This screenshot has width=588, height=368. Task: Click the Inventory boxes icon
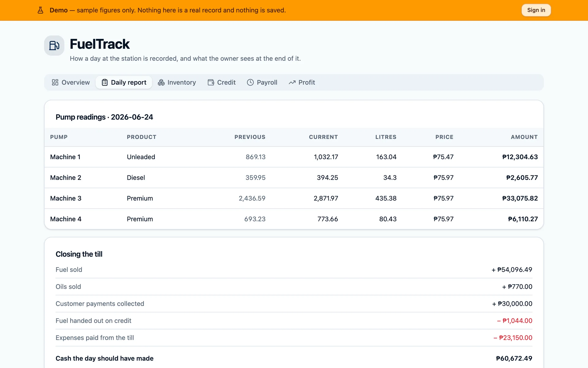click(x=161, y=82)
